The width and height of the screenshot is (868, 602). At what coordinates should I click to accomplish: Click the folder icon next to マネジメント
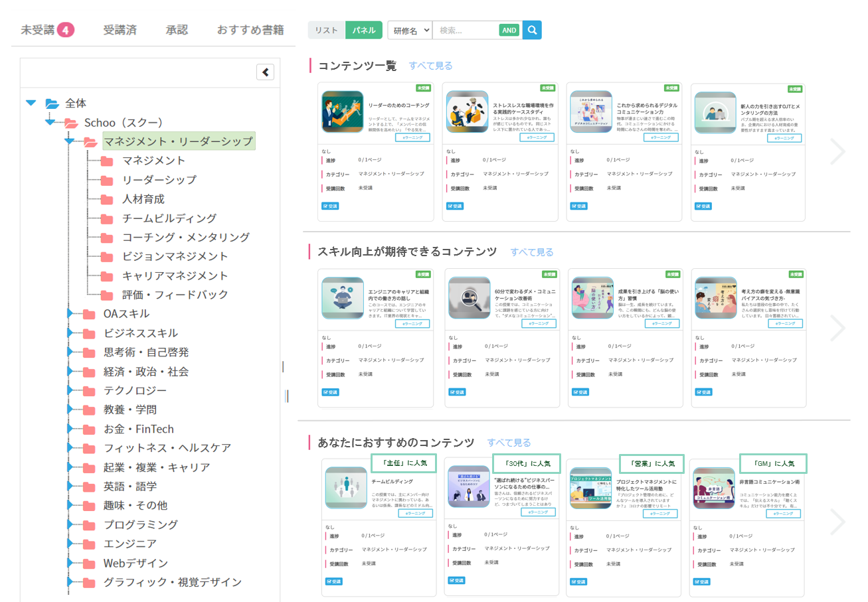[x=106, y=161]
